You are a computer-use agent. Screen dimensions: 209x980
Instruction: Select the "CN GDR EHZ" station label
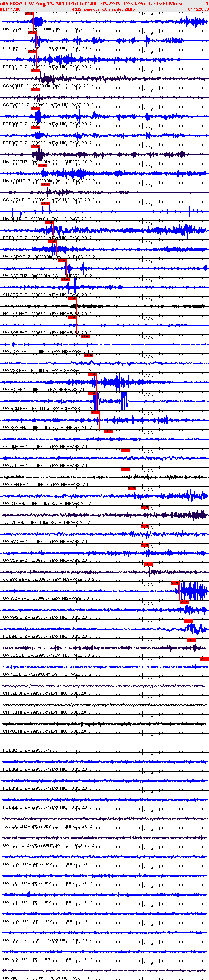coord(15,295)
